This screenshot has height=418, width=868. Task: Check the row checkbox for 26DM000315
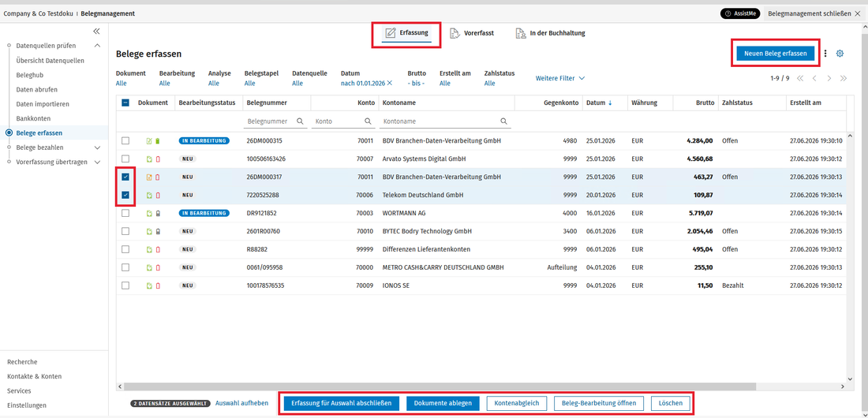(x=125, y=140)
